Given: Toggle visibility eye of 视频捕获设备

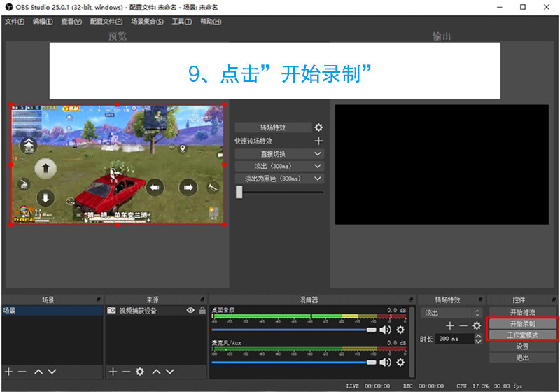Looking at the screenshot, I should coord(190,310).
